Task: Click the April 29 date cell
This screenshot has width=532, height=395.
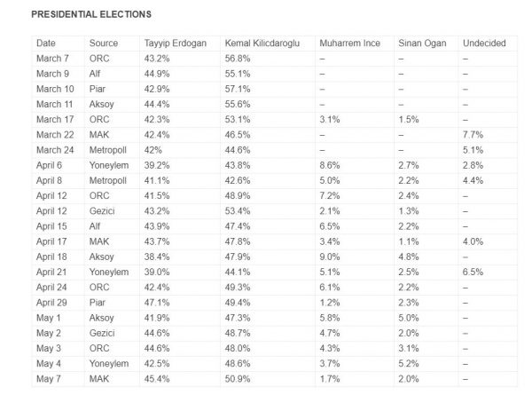Action: coord(54,303)
